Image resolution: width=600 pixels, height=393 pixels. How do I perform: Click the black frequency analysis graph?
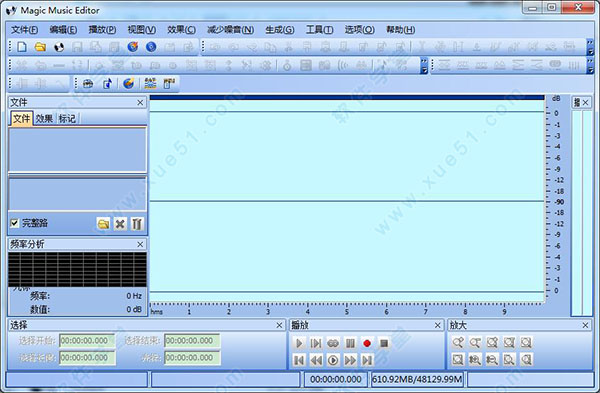tap(77, 269)
